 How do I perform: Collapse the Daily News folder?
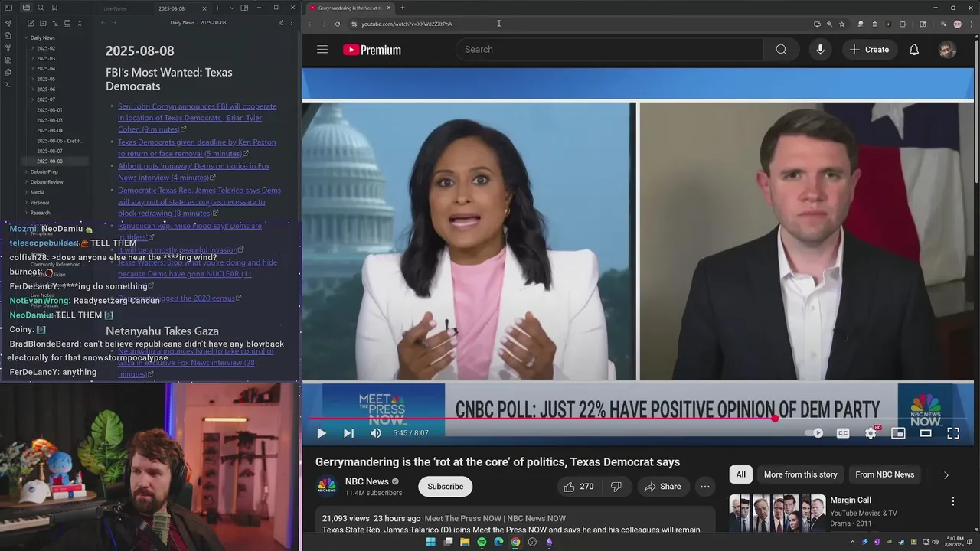26,37
